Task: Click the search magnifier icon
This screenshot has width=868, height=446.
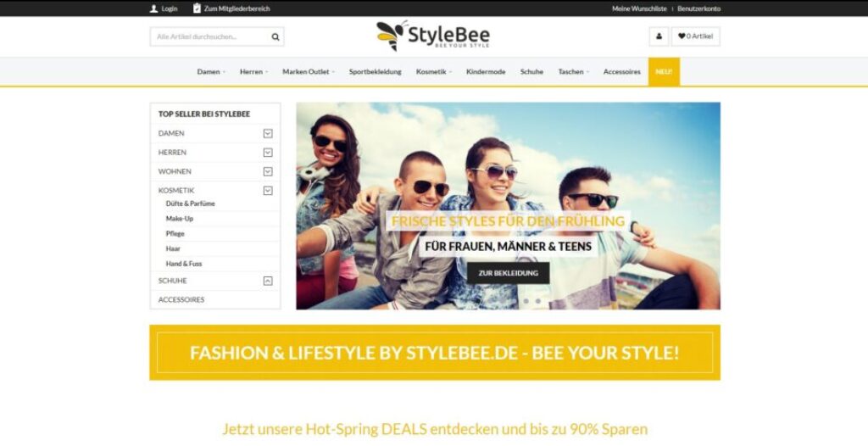Action: [x=275, y=36]
